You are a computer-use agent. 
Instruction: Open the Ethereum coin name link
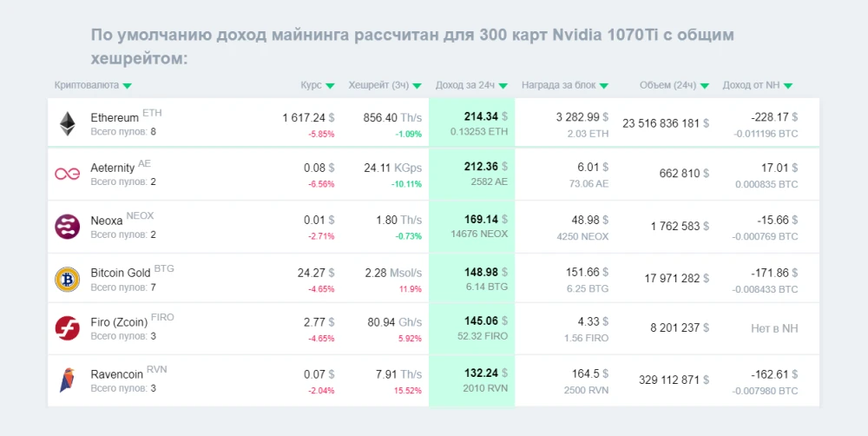pyautogui.click(x=115, y=118)
